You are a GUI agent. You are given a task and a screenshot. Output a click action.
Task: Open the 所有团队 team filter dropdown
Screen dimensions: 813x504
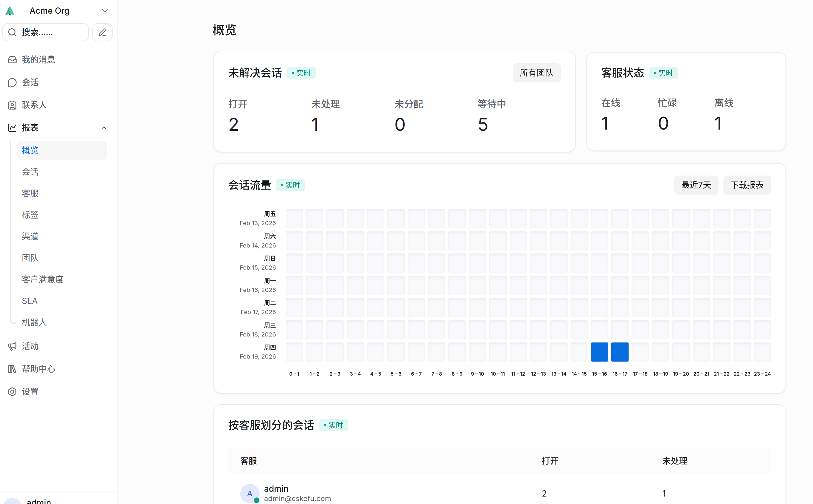pyautogui.click(x=536, y=73)
